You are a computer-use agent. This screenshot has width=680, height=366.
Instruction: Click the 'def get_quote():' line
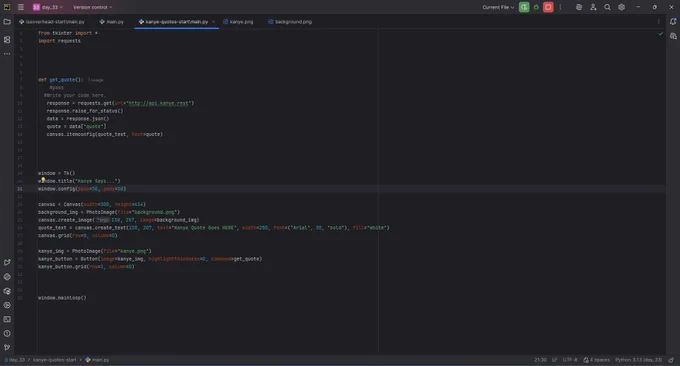click(61, 80)
